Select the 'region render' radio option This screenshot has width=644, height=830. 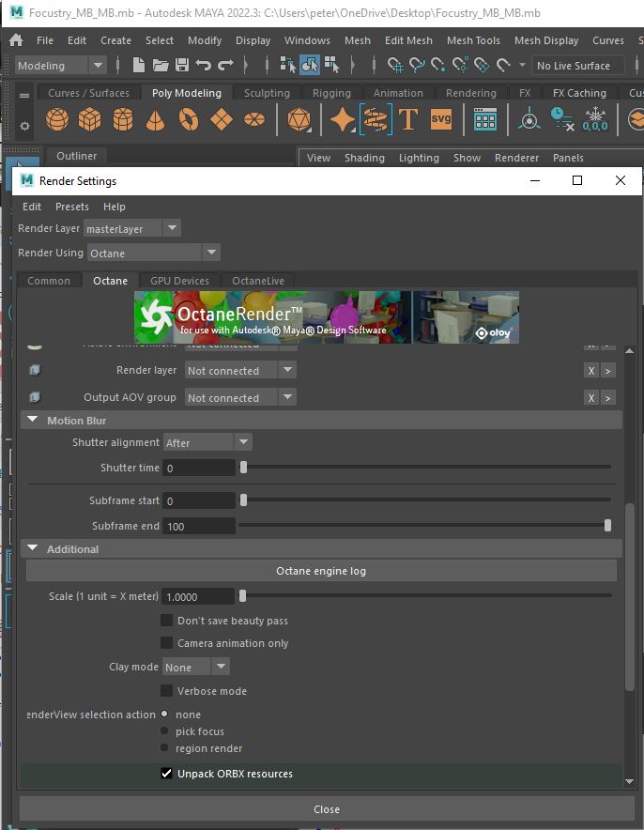coord(164,748)
